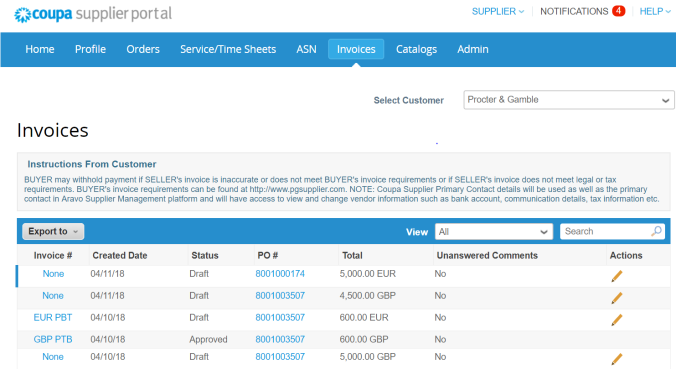
Task: Open the SUPPLIER dropdown menu
Action: coord(498,11)
